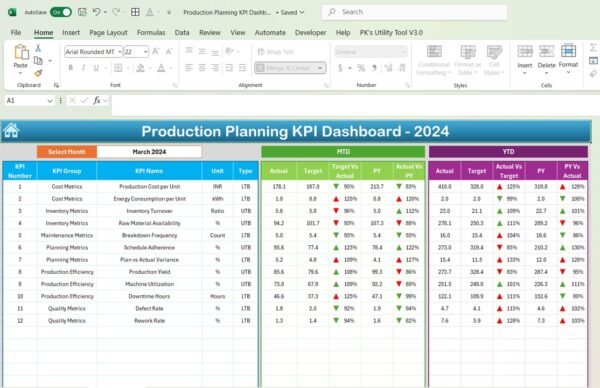Click the Format Painter brush icon
This screenshot has height=388, width=600.
(38, 73)
